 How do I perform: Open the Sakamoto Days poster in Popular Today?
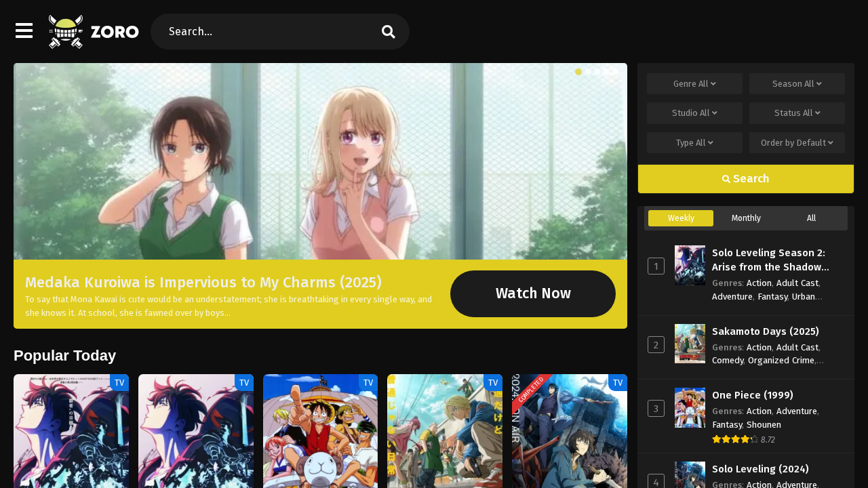click(445, 431)
